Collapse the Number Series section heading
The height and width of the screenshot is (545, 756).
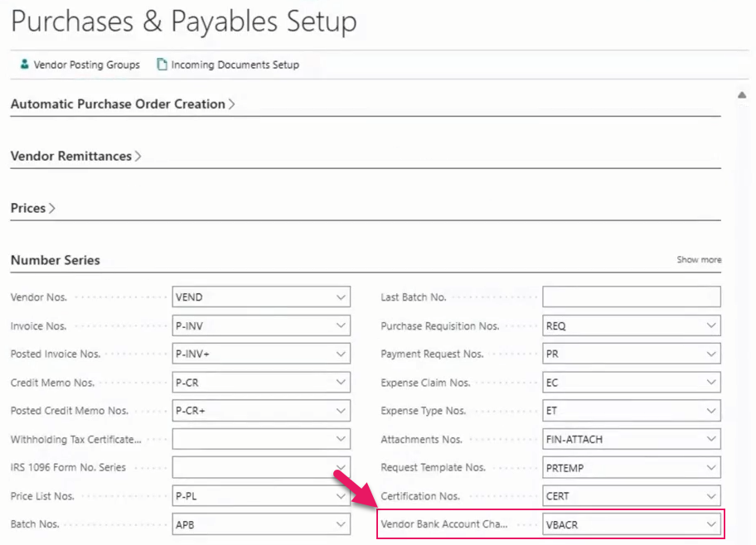point(56,260)
